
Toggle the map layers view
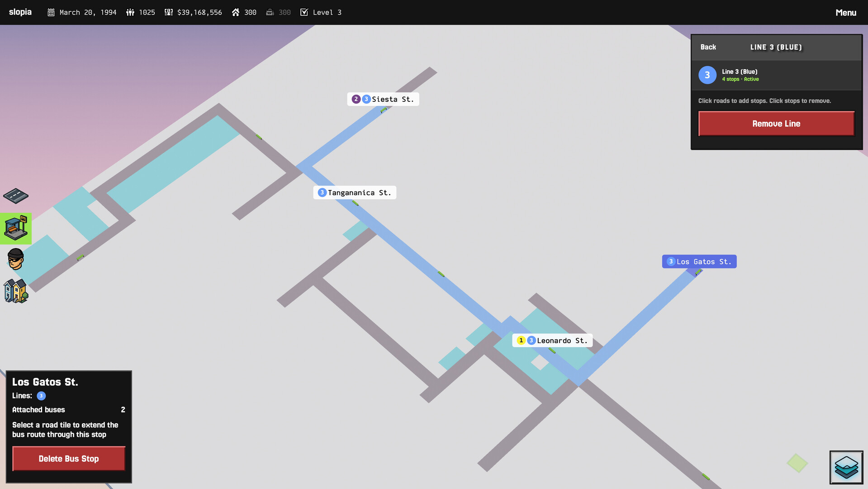pos(845,467)
